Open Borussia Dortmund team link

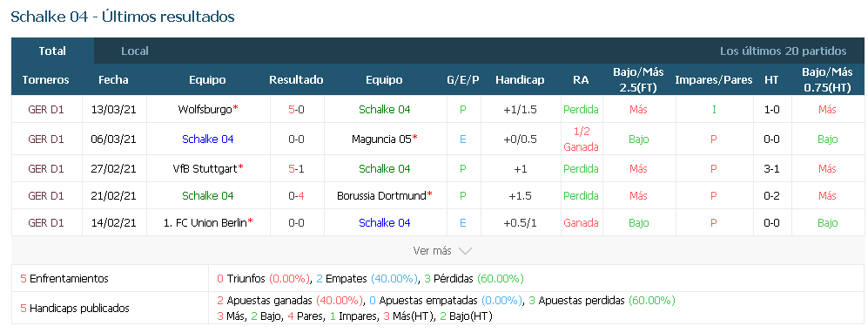pos(381,195)
